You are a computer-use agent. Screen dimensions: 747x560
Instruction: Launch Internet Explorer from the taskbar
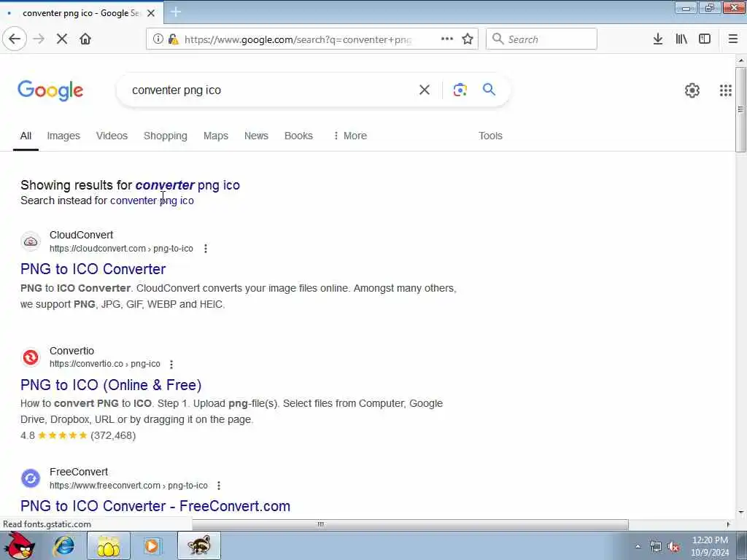(x=63, y=545)
